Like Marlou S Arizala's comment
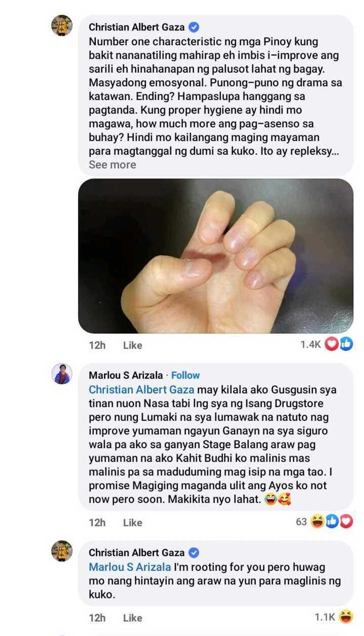 click(x=133, y=522)
